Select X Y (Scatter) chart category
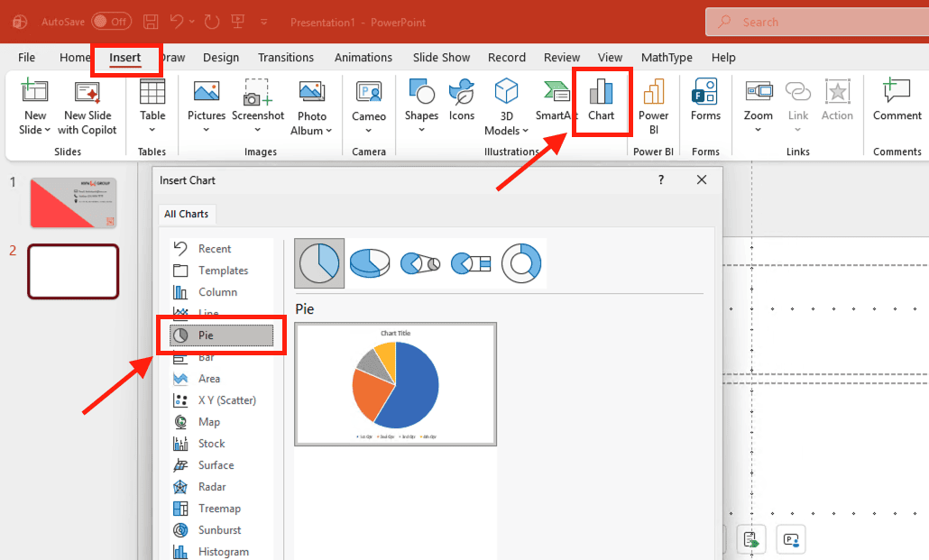 coord(222,400)
